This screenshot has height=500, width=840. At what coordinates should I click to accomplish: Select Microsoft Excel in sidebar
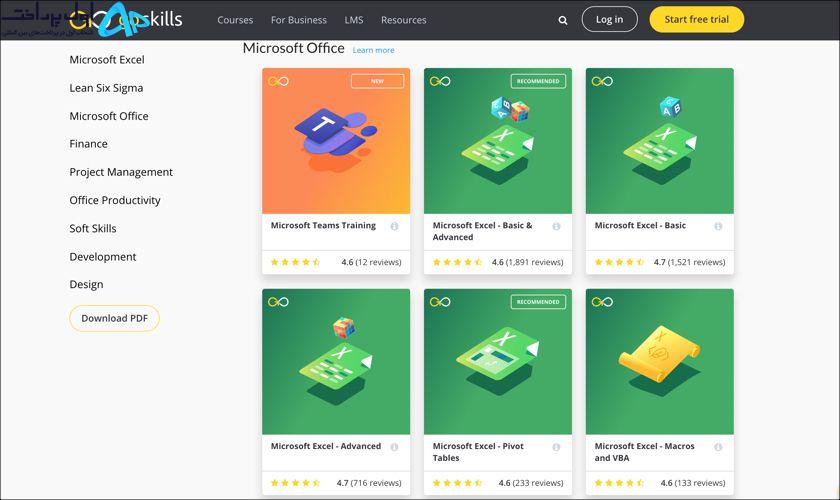(x=107, y=59)
